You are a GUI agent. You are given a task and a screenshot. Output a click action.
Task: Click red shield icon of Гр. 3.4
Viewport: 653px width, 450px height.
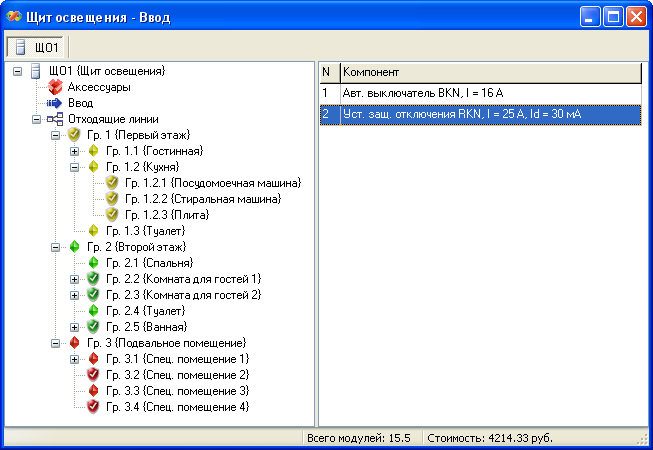[93, 407]
